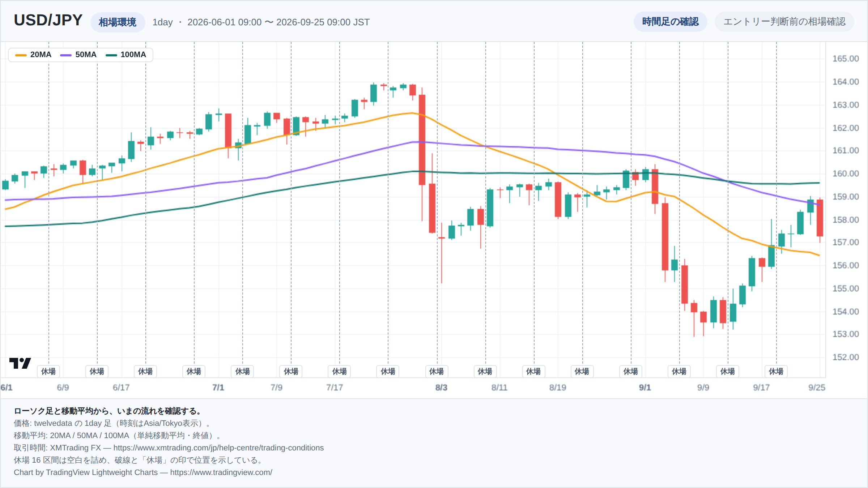Click the orange 20MA legend swatch

[x=21, y=55]
